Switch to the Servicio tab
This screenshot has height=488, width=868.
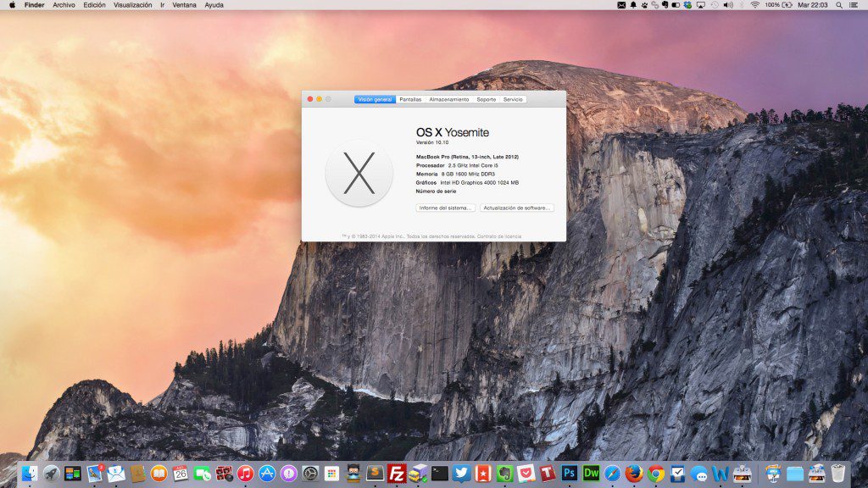point(513,100)
